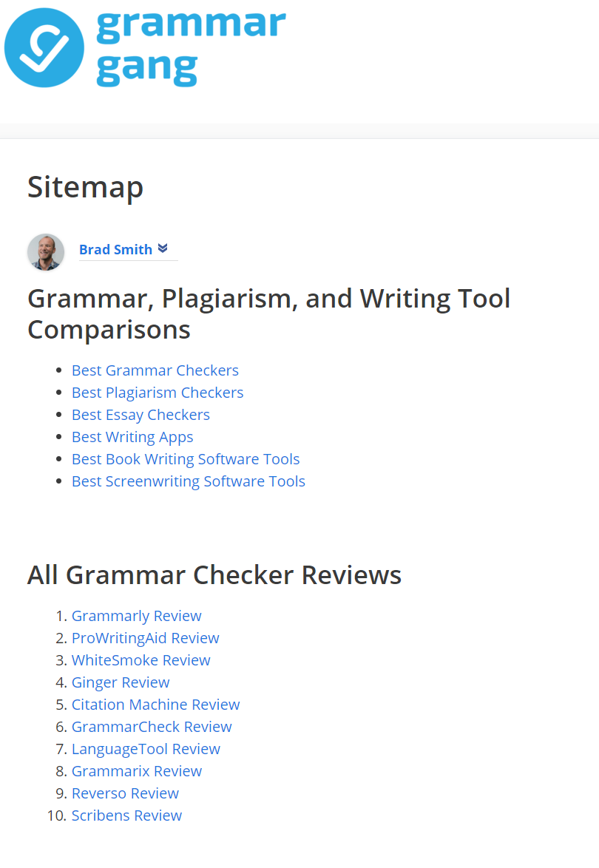Open the WhiteSmoke Review page
Image resolution: width=599 pixels, height=868 pixels.
[141, 660]
